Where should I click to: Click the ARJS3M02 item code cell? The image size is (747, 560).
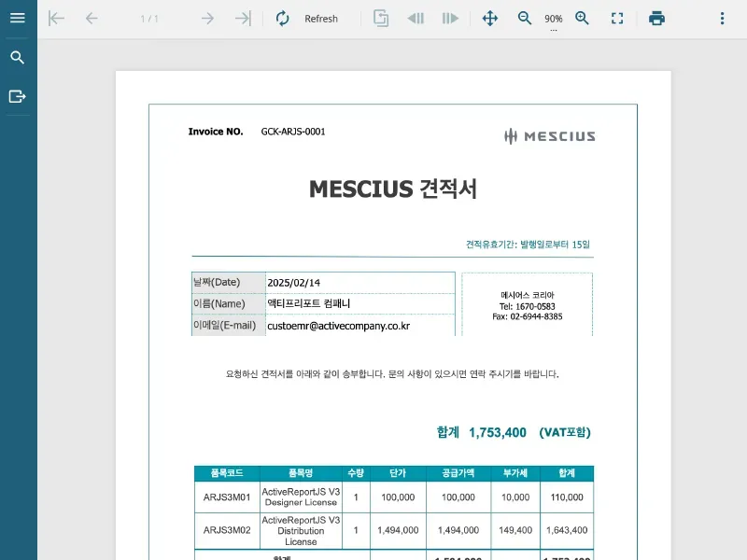(227, 530)
